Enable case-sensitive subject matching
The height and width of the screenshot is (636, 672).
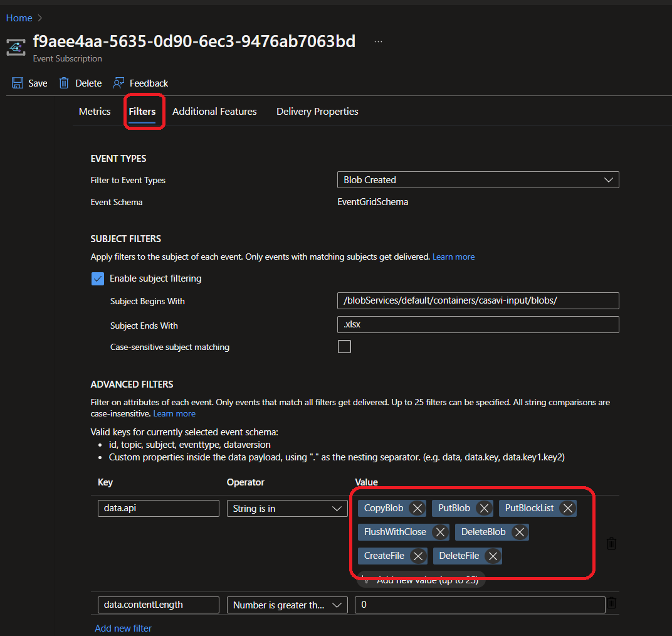[x=344, y=346]
